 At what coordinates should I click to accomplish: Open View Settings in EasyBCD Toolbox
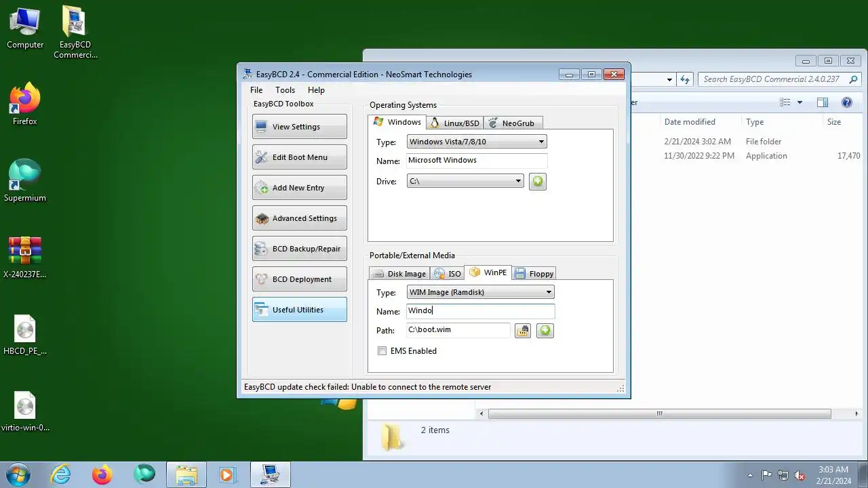point(299,127)
